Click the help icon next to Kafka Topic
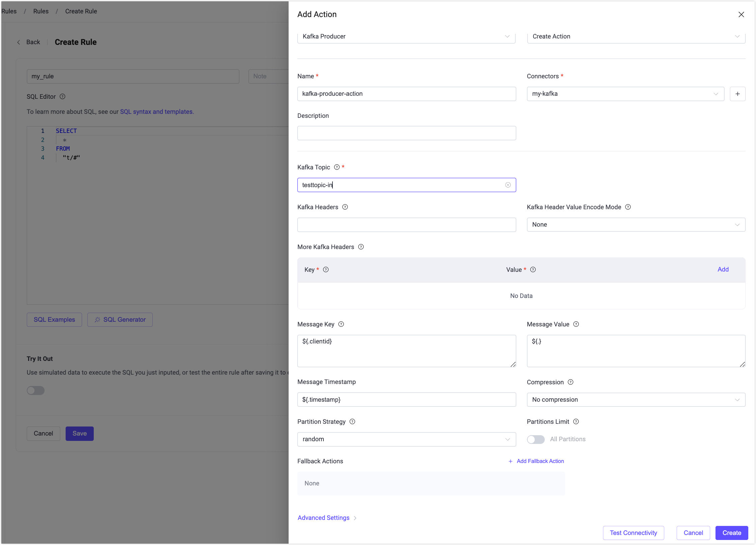Screen dimensions: 756x545 pyautogui.click(x=337, y=167)
